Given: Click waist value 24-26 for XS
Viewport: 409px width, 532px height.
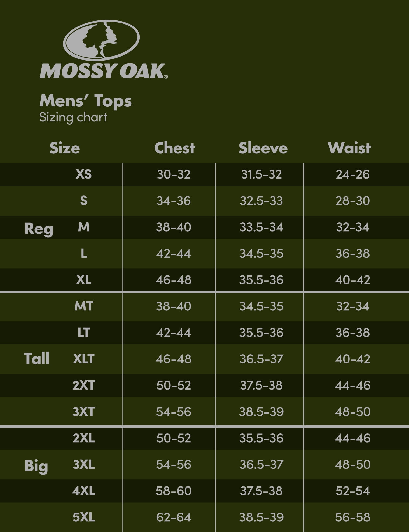Looking at the screenshot, I should pos(353,174).
